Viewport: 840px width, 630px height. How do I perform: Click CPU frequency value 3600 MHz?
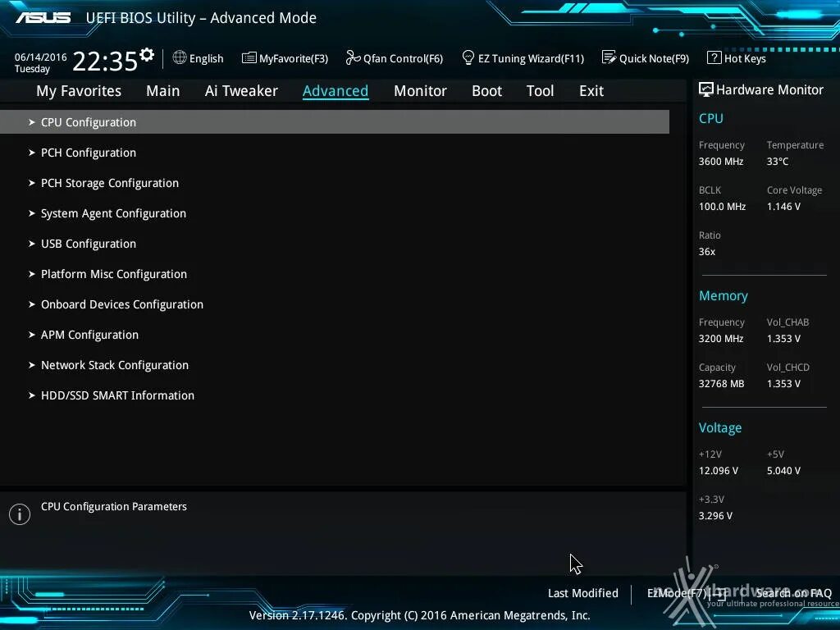(x=721, y=162)
